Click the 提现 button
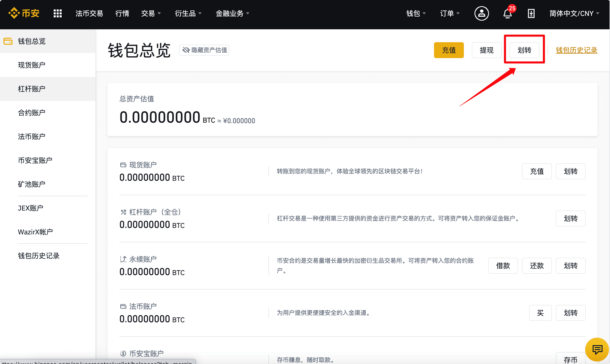This screenshot has height=364, width=610. coord(486,50)
